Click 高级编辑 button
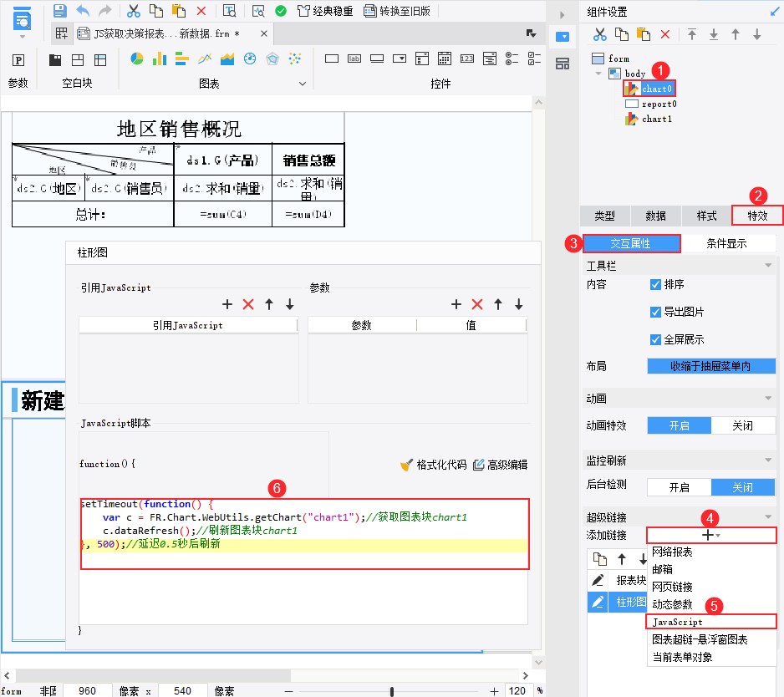This screenshot has width=784, height=697. (x=500, y=465)
